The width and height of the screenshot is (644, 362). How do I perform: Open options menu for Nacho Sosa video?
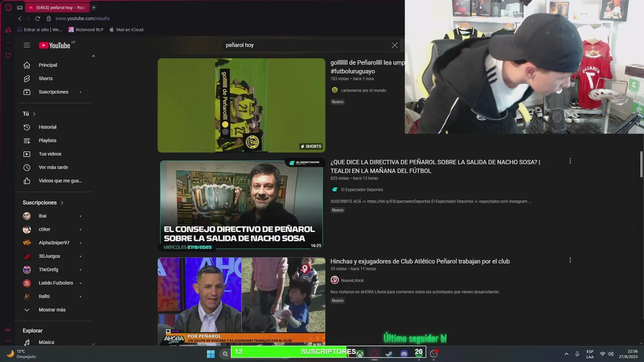pyautogui.click(x=570, y=161)
